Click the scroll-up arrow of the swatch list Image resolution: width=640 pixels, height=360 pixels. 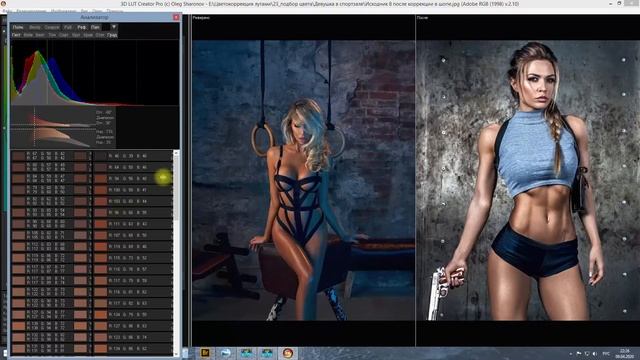pos(176,153)
